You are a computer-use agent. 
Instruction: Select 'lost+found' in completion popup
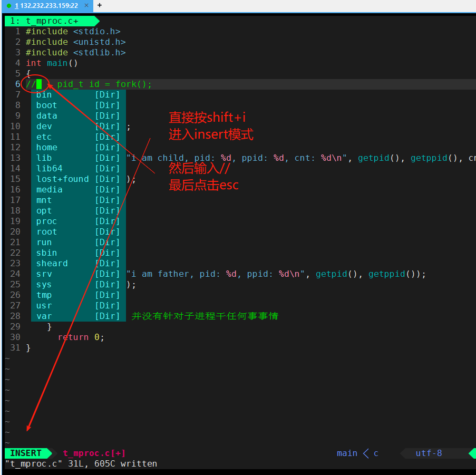pos(79,179)
